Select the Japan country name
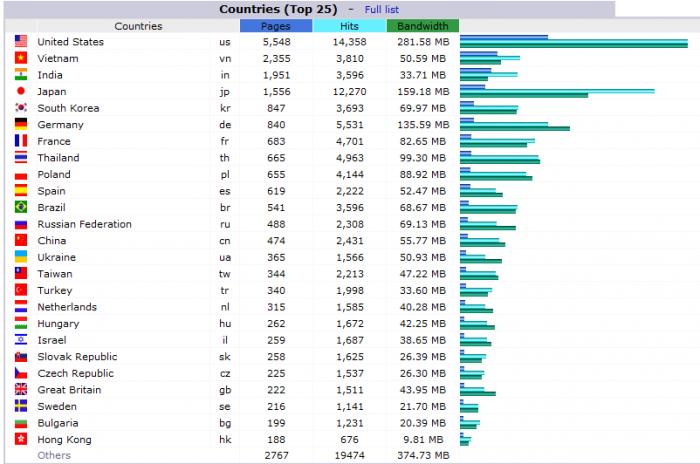This screenshot has width=700, height=464. tap(52, 92)
